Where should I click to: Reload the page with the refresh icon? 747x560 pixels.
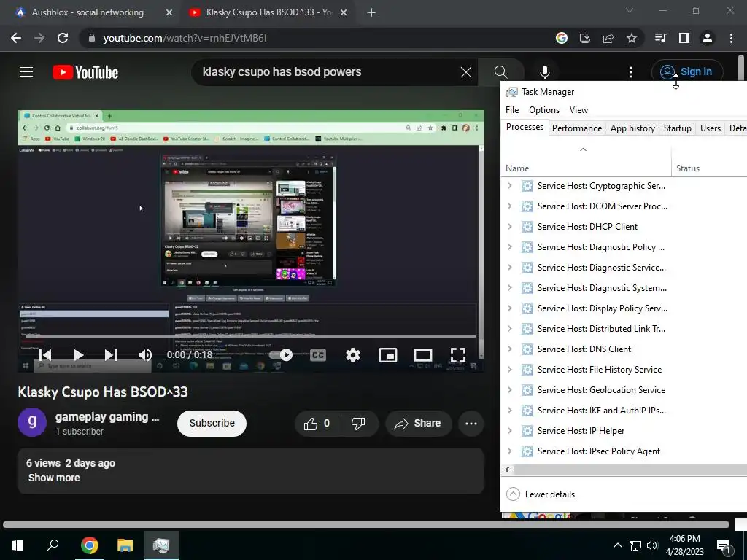63,38
